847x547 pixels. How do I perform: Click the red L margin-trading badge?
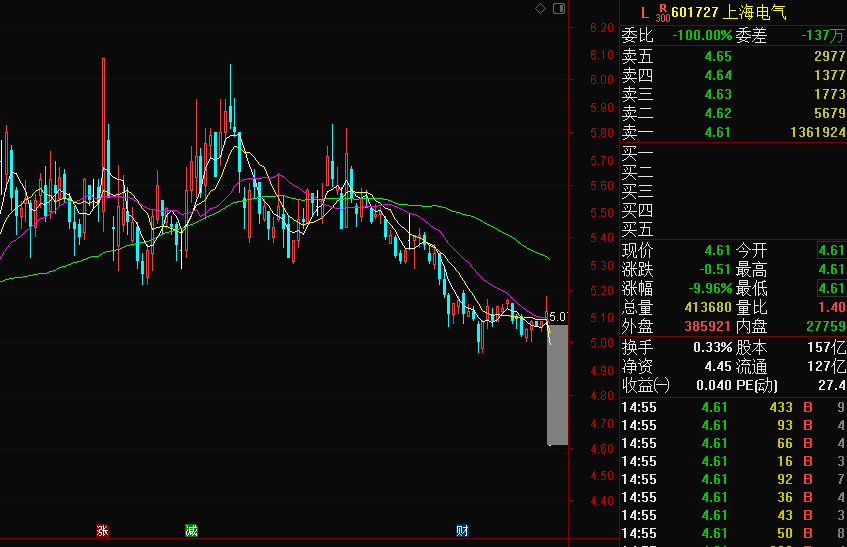(x=644, y=12)
